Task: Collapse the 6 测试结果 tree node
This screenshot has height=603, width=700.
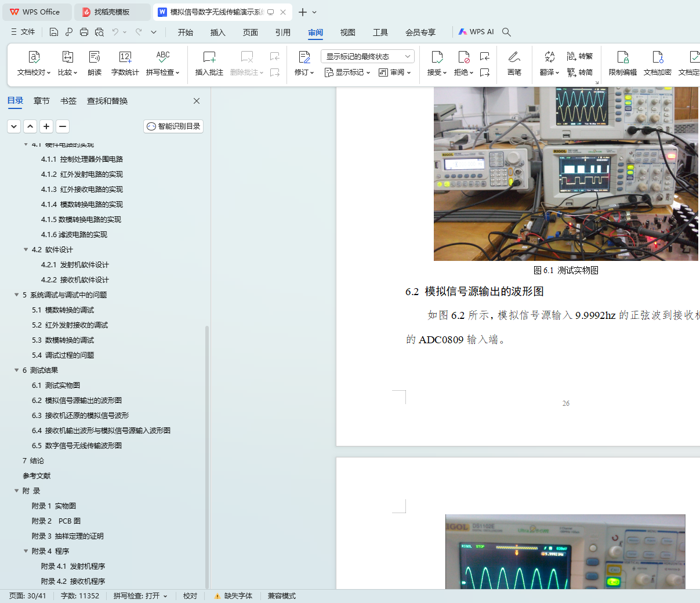Action: [x=16, y=370]
